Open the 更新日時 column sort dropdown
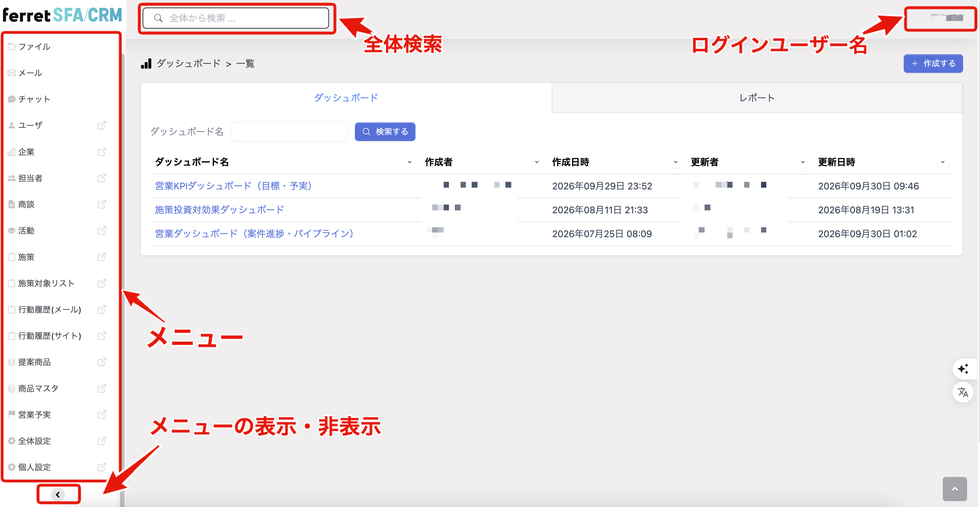 tap(942, 162)
